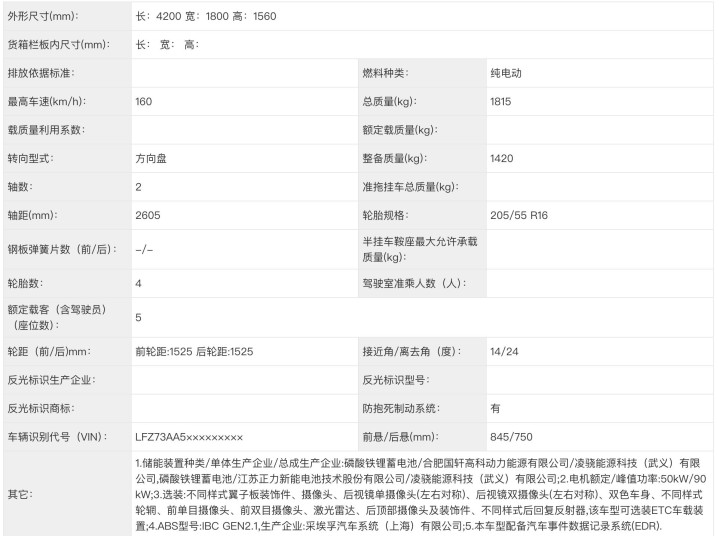Click the notes paragraph starting 1.储能装置种类
719x536 pixels.
pyautogui.click(x=420, y=494)
